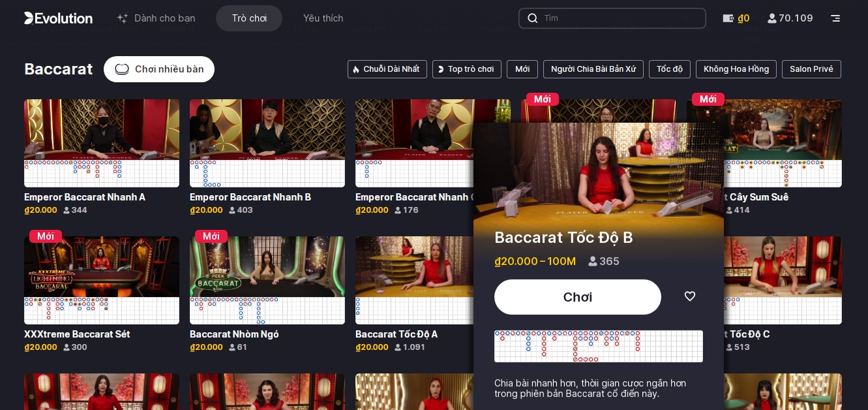Click the flame icon on Chuỗi Dài Nhất filter
Screen dimensions: 868x410
[356, 69]
